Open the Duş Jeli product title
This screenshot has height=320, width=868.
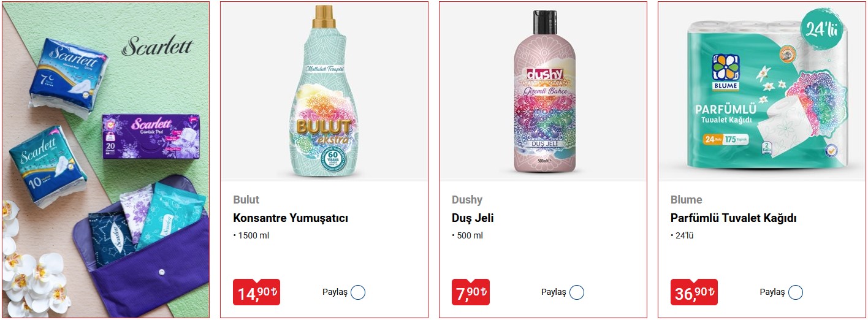473,218
